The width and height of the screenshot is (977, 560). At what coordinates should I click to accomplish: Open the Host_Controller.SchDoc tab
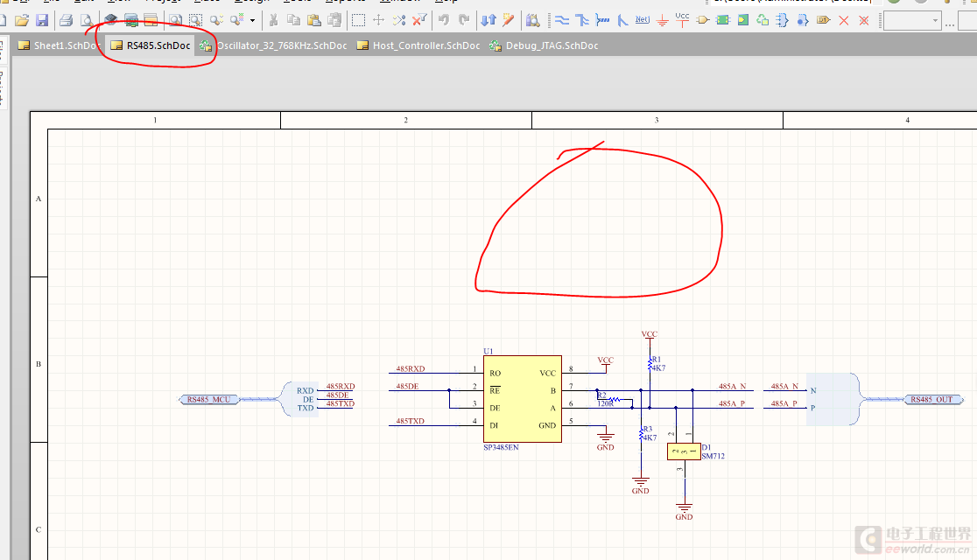click(418, 45)
